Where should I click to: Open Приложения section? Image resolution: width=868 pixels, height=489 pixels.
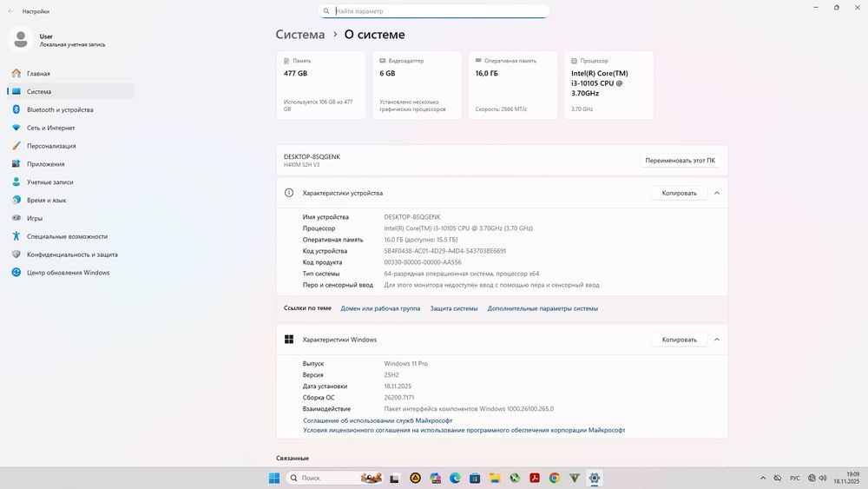click(x=70, y=164)
